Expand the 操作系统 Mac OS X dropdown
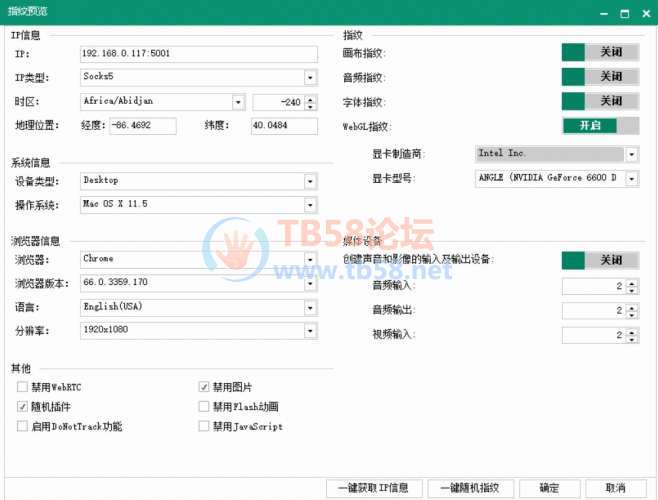This screenshot has width=658, height=500. [310, 205]
